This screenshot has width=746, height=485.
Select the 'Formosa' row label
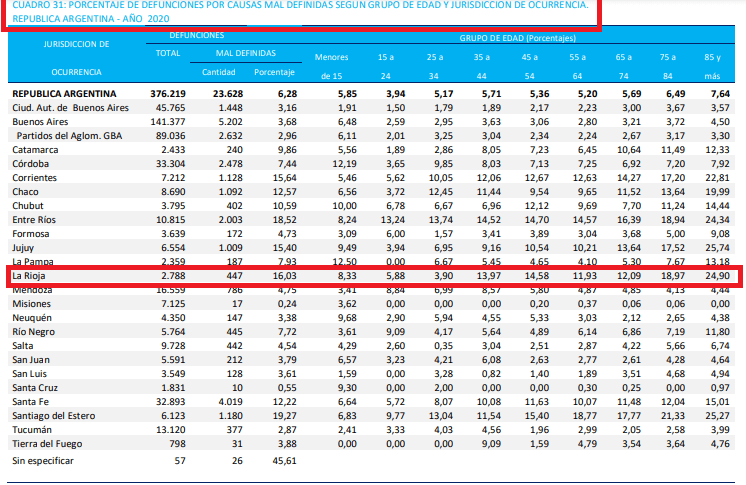point(30,234)
